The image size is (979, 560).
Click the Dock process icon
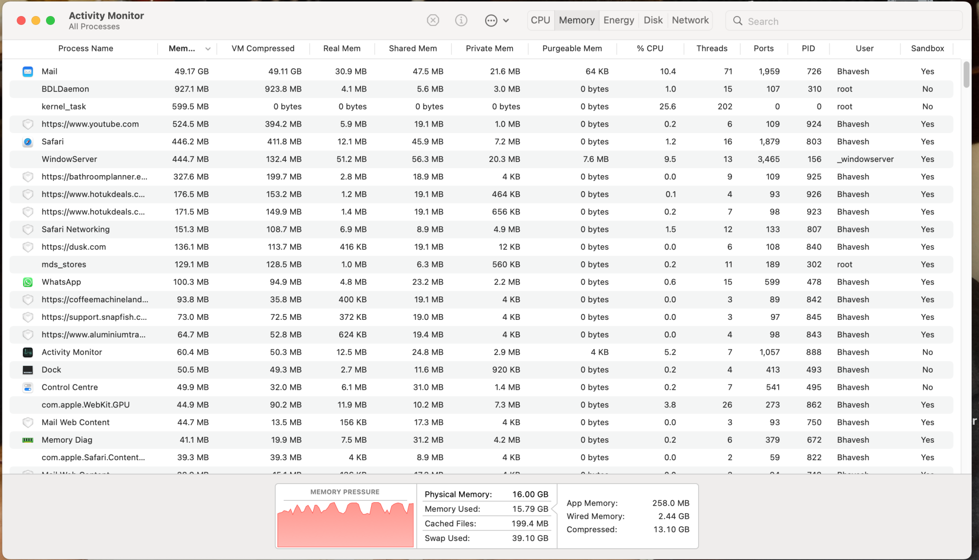pos(28,370)
